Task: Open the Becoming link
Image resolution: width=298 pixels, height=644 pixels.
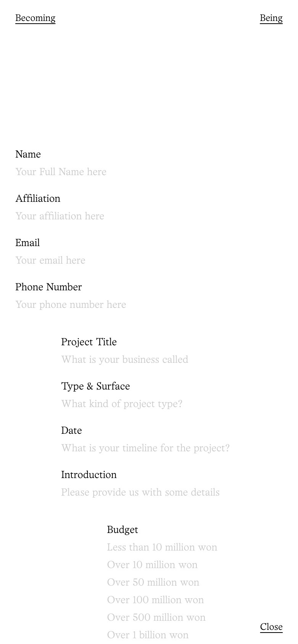Action: (x=35, y=18)
